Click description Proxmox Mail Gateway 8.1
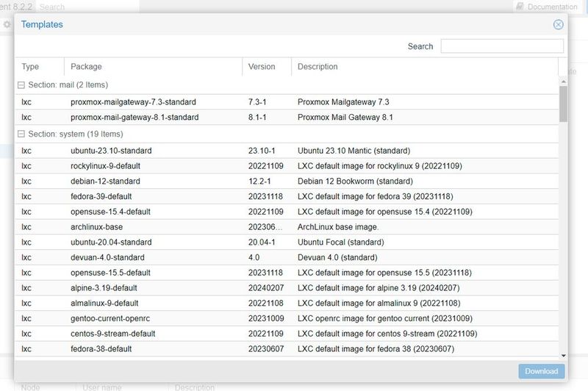The image size is (588, 391). (345, 118)
